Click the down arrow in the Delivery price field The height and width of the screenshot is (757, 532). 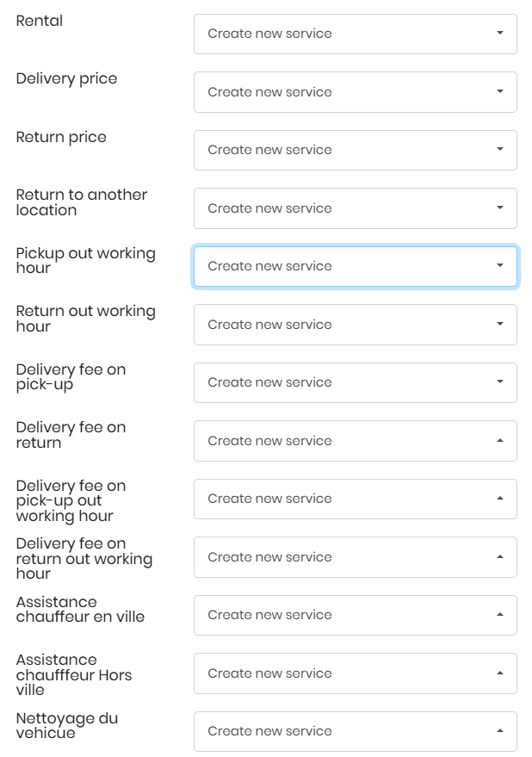500,92
